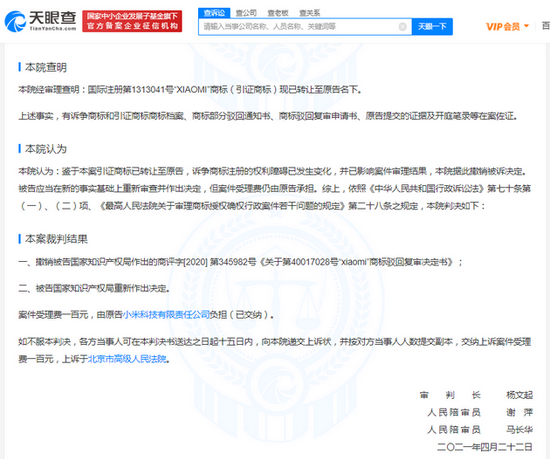Select the 查老板 search tab
Image resolution: width=550 pixels, height=459 pixels.
click(278, 13)
